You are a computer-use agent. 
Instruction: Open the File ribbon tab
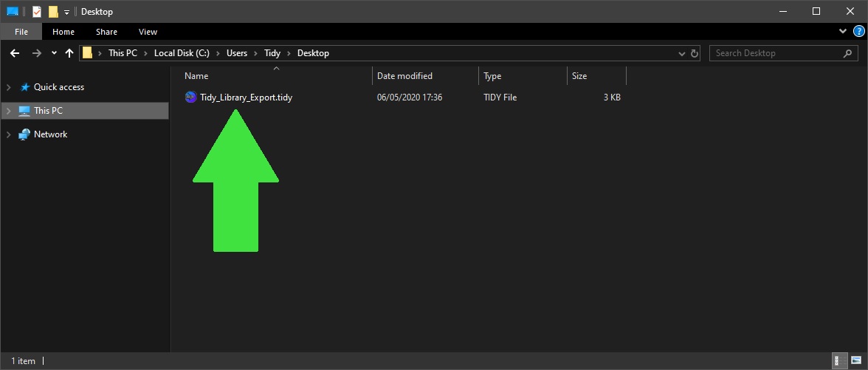click(x=21, y=32)
